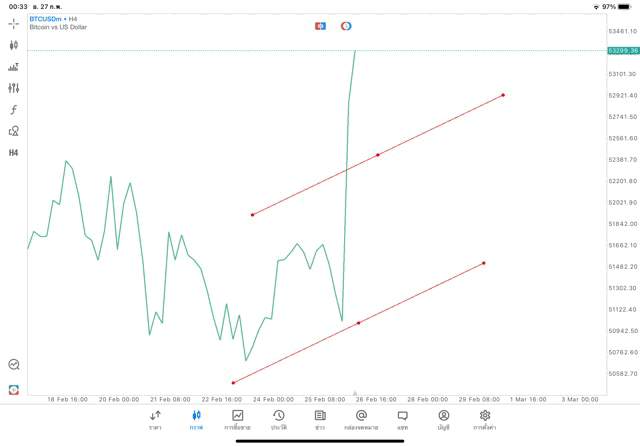Open the indicators list icon
Screen dimensions: 640x447
click(x=14, y=67)
